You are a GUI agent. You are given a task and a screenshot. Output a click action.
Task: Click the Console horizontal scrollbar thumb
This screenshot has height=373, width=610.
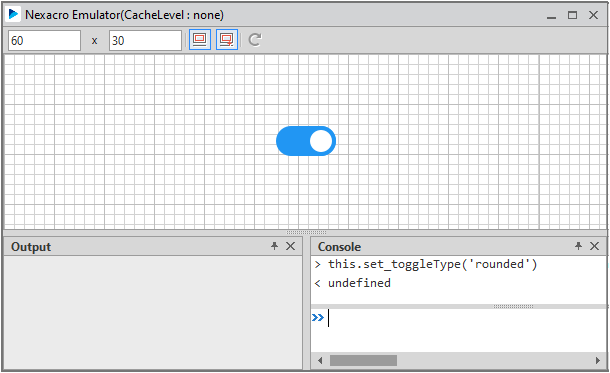point(363,361)
